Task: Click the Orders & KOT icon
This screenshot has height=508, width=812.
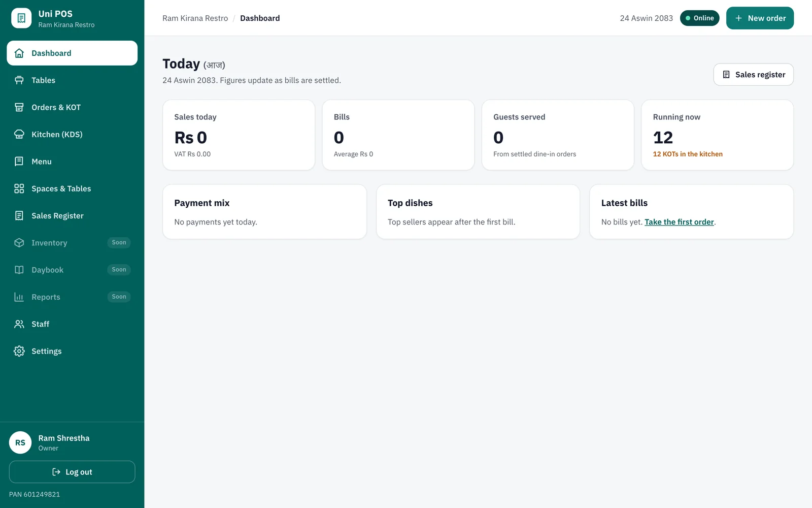Action: pyautogui.click(x=19, y=107)
